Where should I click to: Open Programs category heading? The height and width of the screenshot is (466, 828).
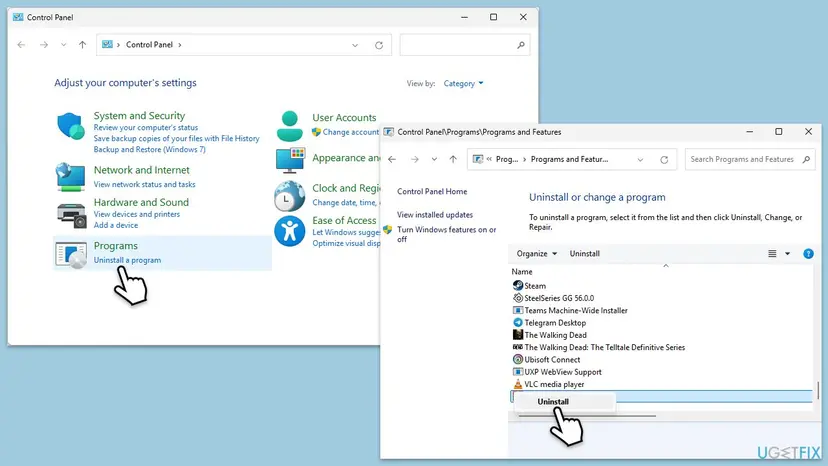click(116, 246)
